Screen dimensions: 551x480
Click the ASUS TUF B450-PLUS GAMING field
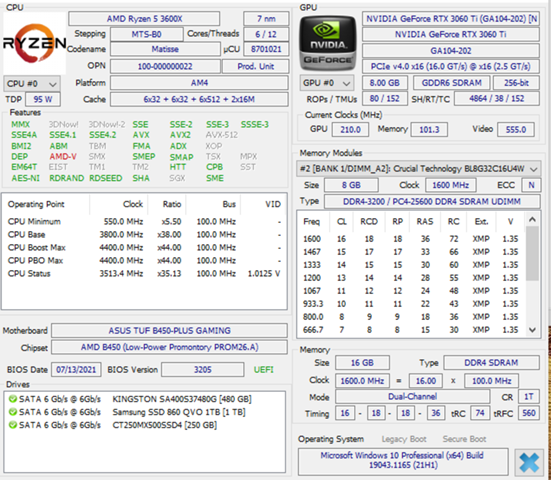pyautogui.click(x=169, y=331)
